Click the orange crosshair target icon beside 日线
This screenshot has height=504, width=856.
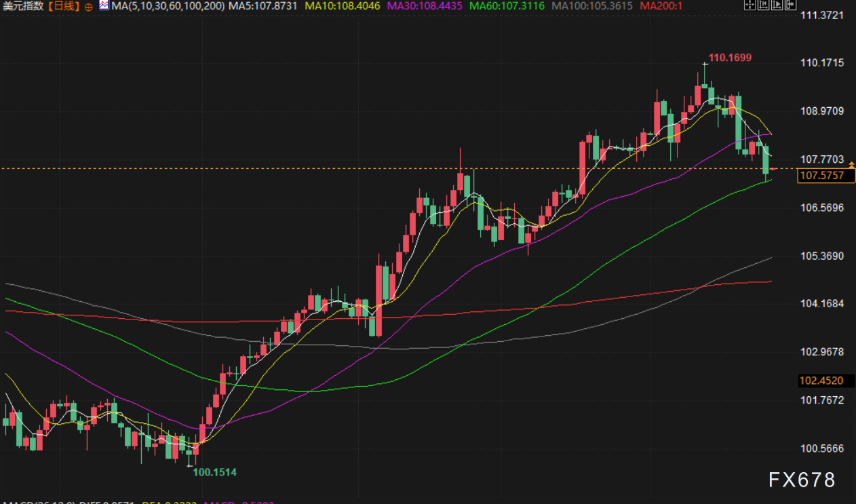(88, 6)
